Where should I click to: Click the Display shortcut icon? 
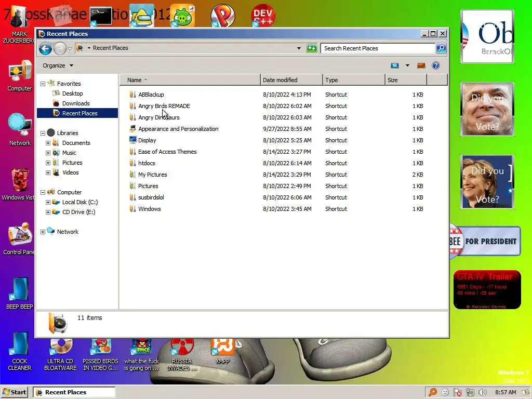point(132,140)
